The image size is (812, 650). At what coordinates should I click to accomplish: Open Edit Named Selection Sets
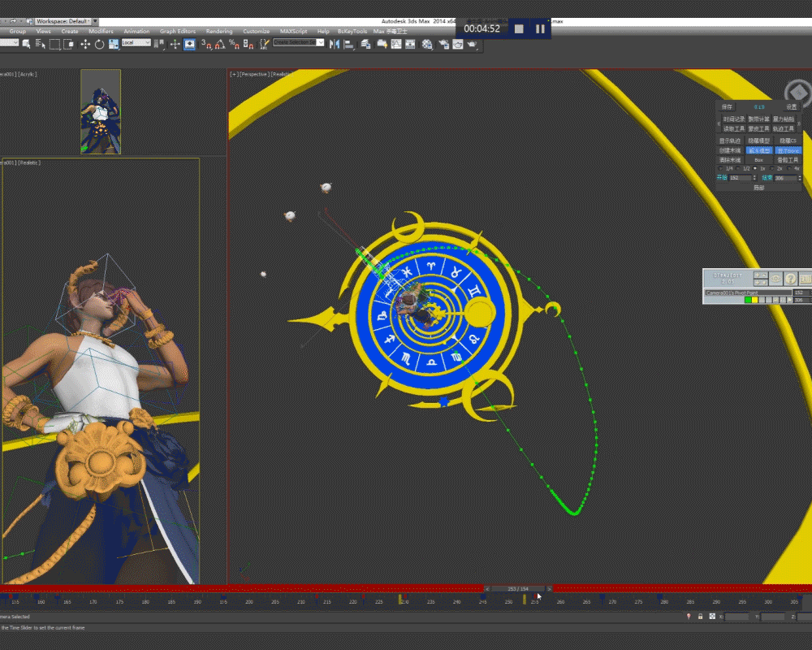click(264, 45)
